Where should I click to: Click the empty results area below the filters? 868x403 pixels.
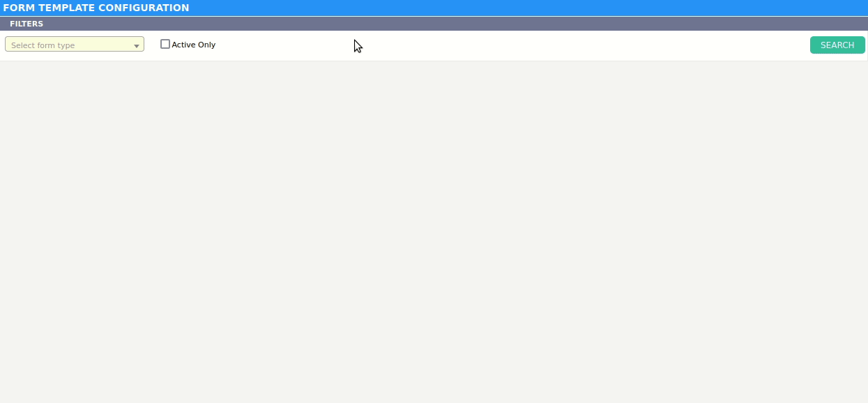434,231
